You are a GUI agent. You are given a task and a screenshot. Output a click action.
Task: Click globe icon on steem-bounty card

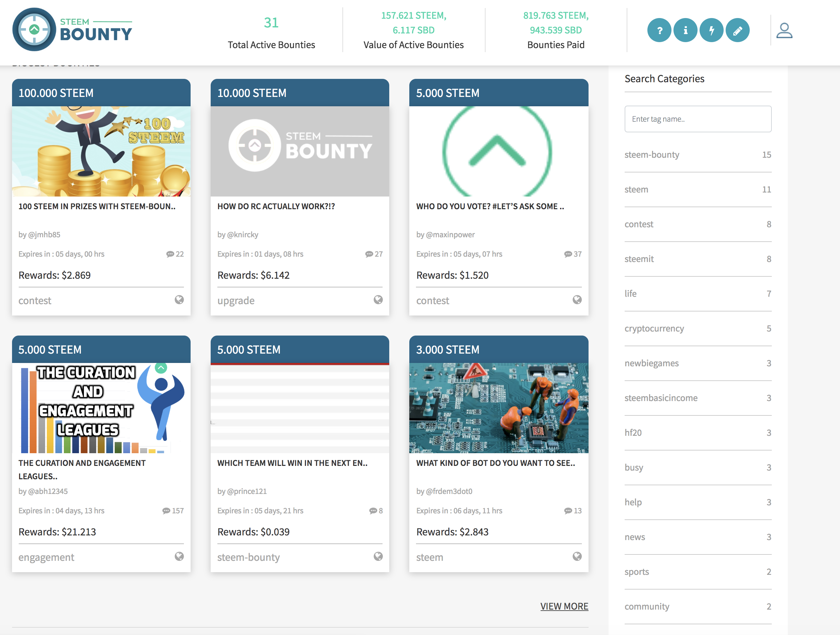(x=378, y=556)
